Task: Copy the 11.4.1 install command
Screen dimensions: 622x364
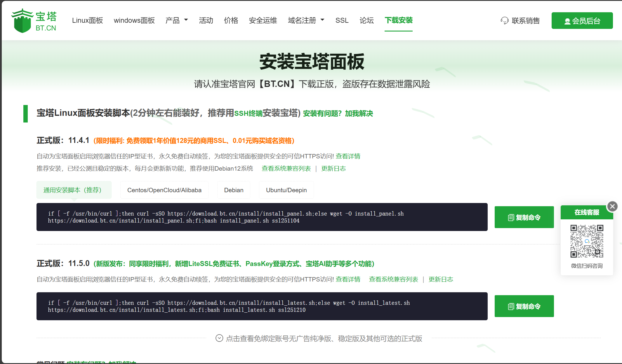Action: pos(524,217)
